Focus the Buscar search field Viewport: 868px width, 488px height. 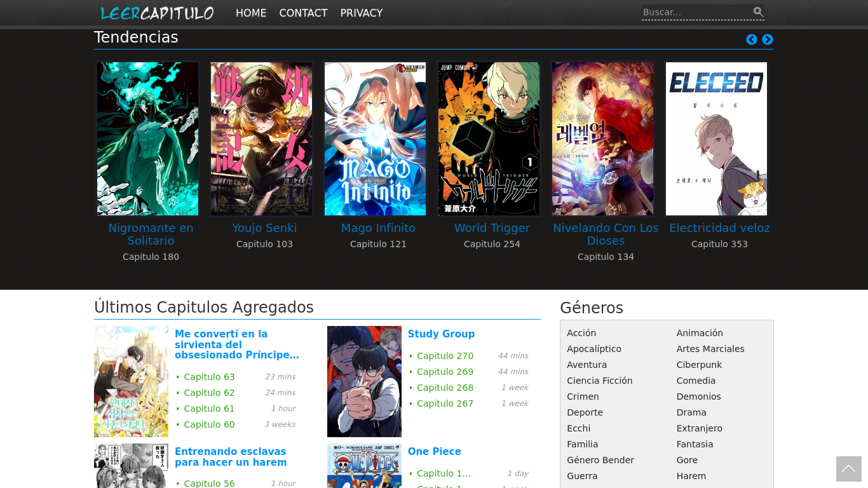pyautogui.click(x=696, y=12)
